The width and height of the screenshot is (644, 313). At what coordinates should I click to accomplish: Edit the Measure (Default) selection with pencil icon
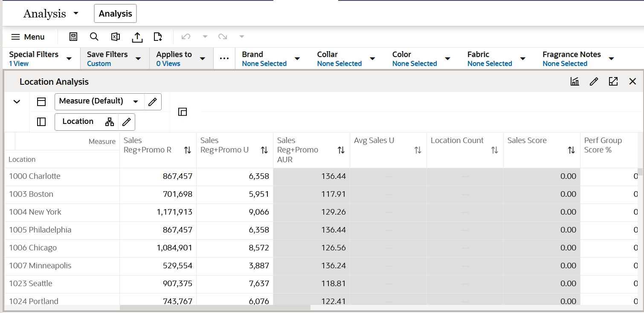pyautogui.click(x=152, y=101)
